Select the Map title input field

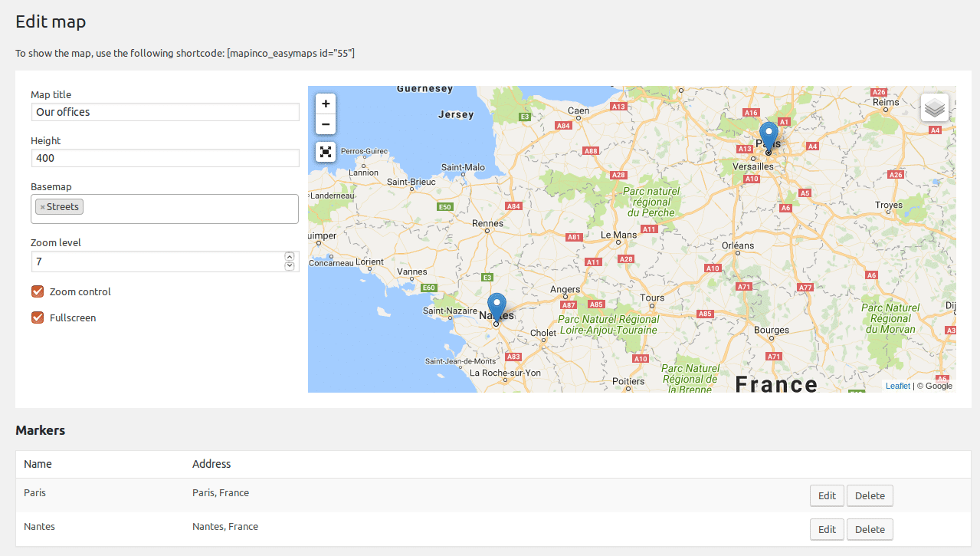165,112
